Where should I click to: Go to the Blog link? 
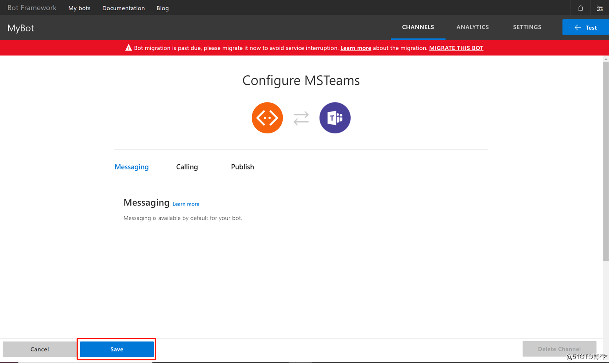point(163,8)
